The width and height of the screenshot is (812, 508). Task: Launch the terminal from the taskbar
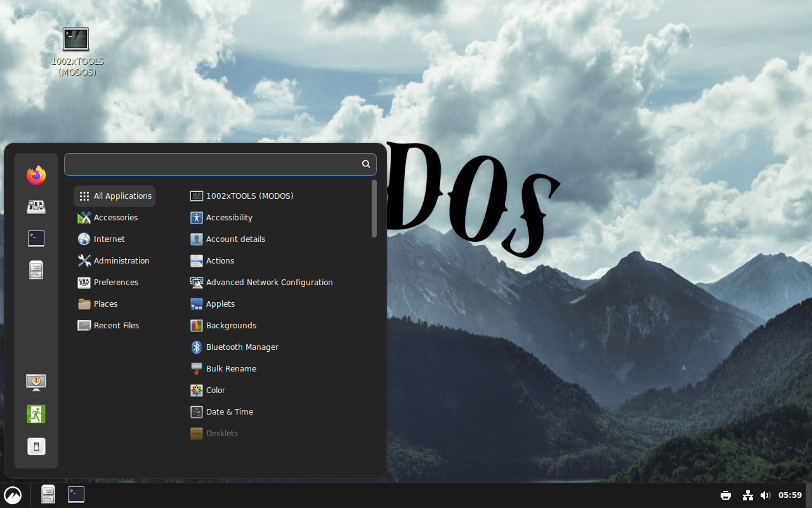click(75, 494)
